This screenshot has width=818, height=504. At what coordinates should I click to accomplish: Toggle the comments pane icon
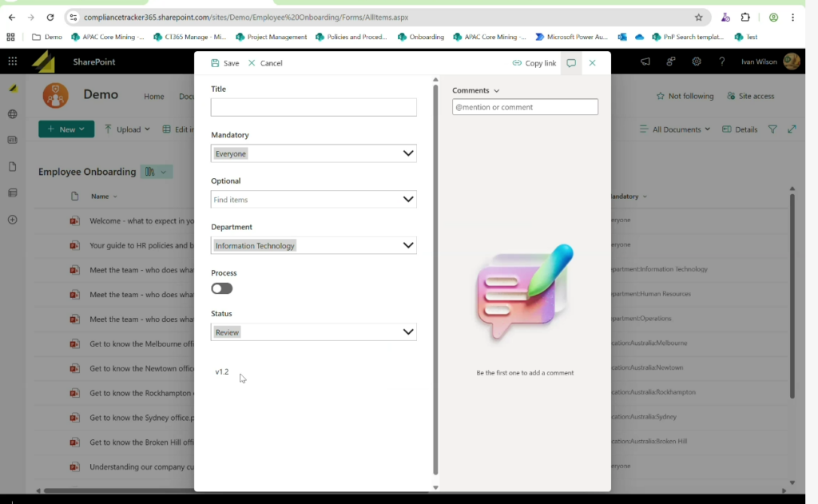571,63
